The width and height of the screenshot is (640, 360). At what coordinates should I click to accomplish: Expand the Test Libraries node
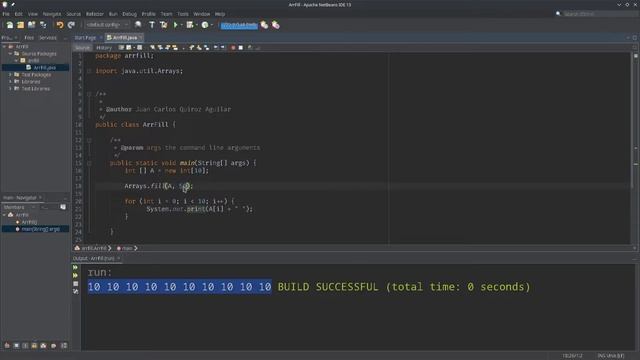(10, 89)
